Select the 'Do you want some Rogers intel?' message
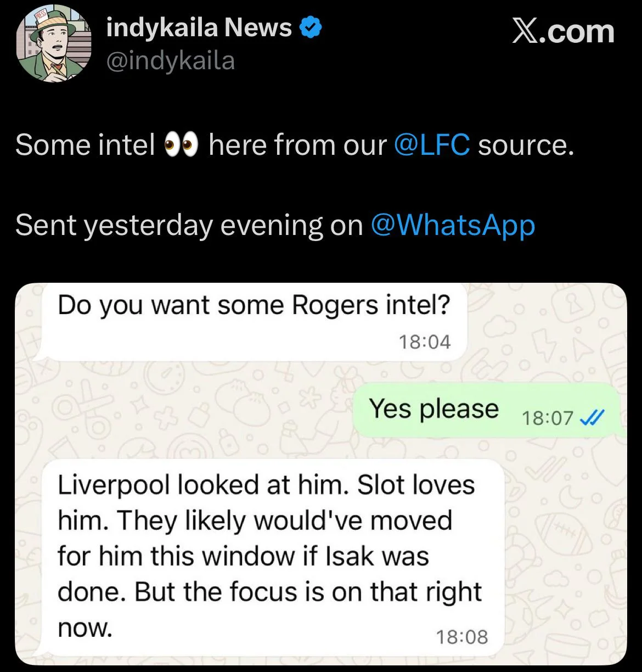The image size is (642, 672). pyautogui.click(x=252, y=322)
